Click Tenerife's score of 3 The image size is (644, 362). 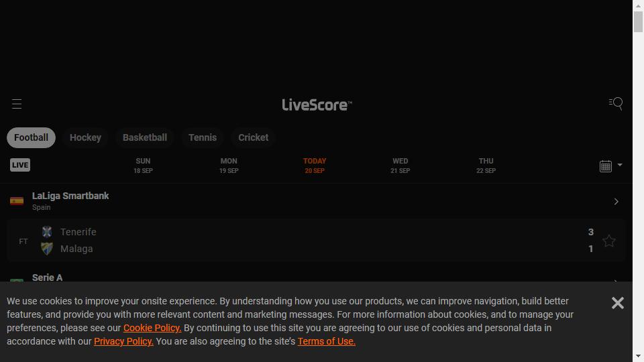click(x=590, y=232)
